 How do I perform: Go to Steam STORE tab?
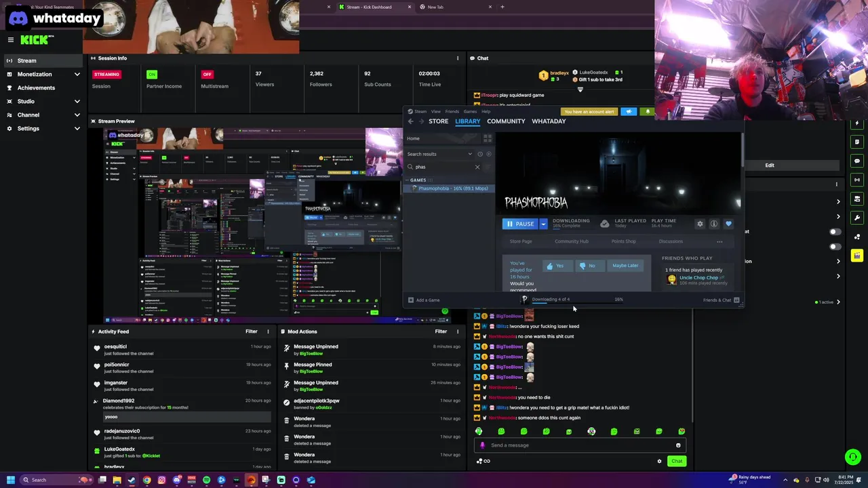click(x=438, y=121)
